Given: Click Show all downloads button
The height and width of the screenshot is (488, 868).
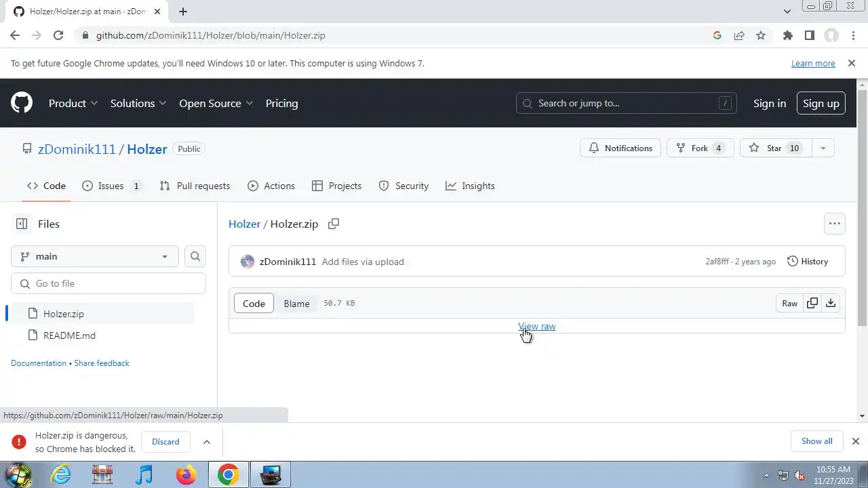Looking at the screenshot, I should coord(816,441).
